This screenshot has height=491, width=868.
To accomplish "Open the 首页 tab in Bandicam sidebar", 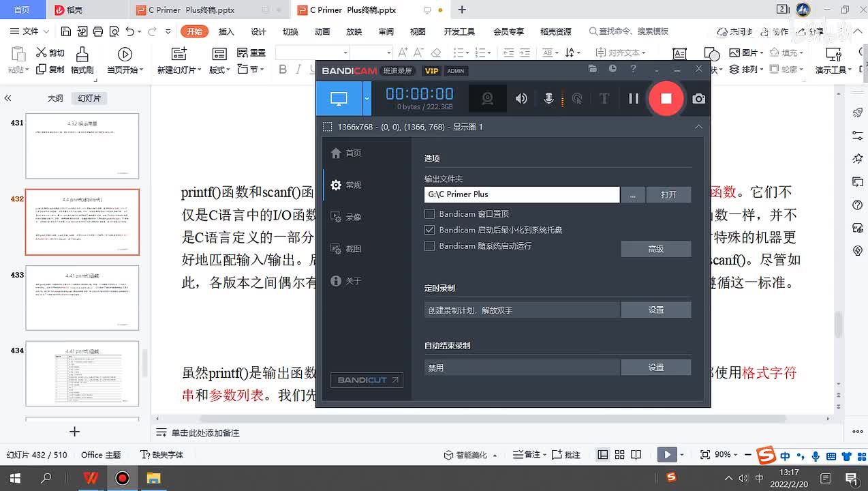I will pyautogui.click(x=345, y=153).
